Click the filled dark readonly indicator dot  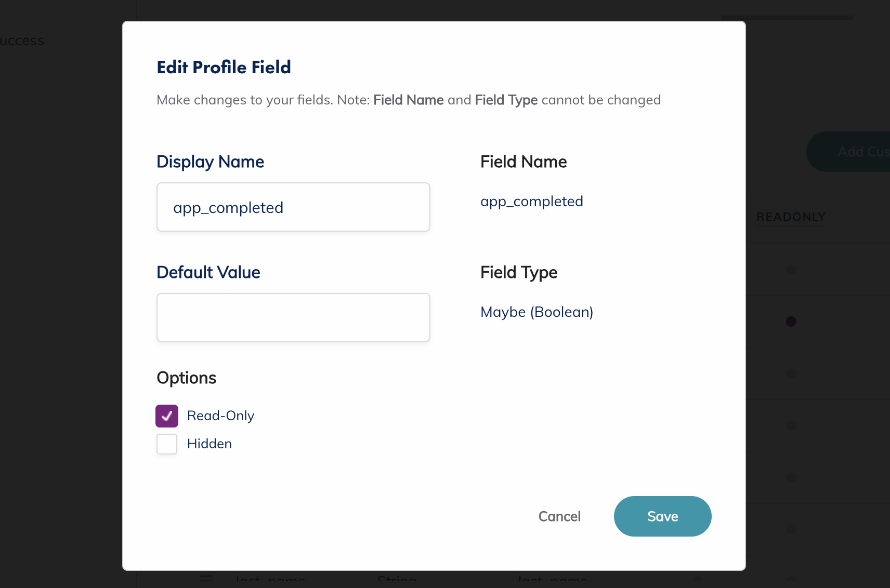click(x=791, y=322)
